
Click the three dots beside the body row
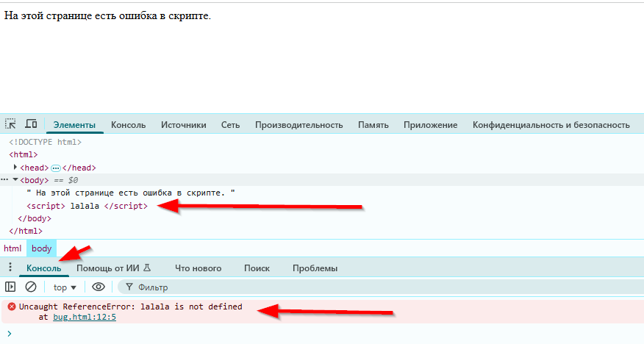[x=4, y=180]
